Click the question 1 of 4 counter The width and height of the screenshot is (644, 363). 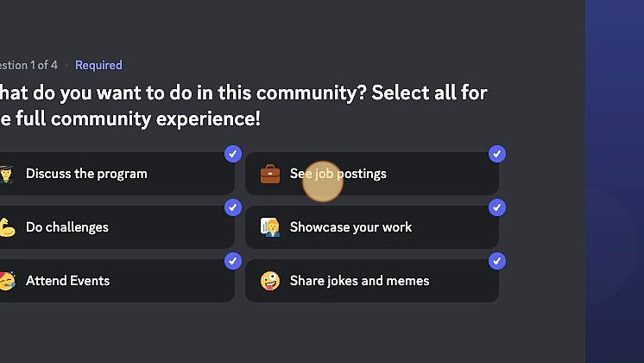tap(28, 65)
